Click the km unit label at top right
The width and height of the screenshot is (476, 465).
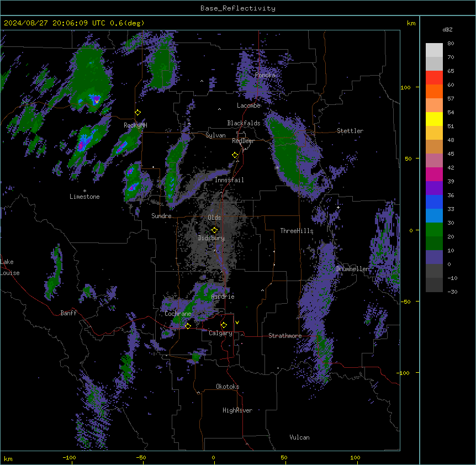(411, 23)
